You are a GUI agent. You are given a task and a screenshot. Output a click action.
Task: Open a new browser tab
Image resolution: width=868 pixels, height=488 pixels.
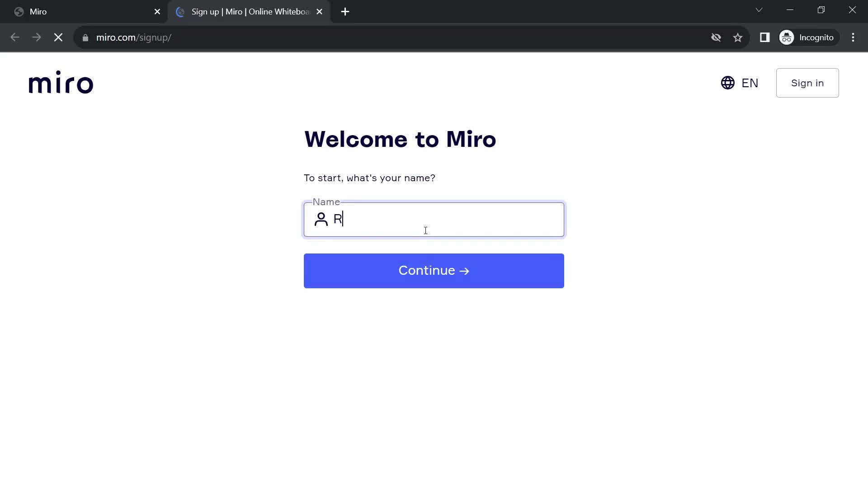(x=345, y=12)
